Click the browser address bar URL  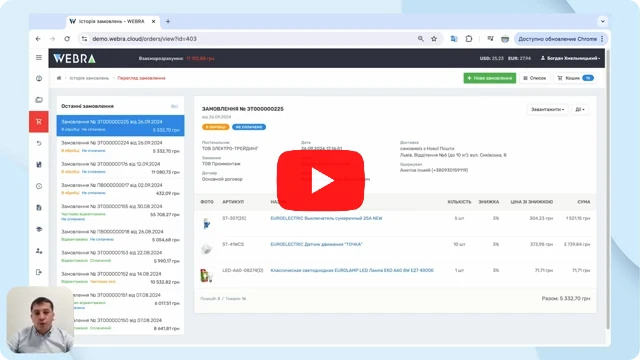[144, 39]
